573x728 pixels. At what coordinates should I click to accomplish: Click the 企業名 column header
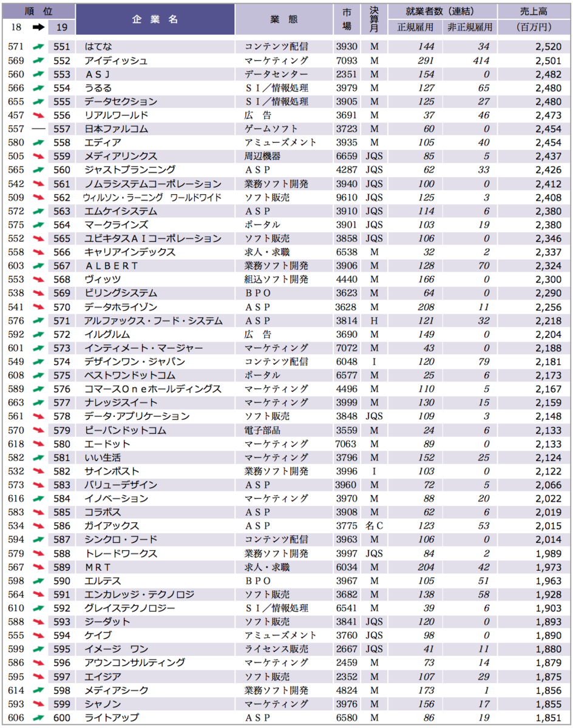pyautogui.click(x=155, y=19)
